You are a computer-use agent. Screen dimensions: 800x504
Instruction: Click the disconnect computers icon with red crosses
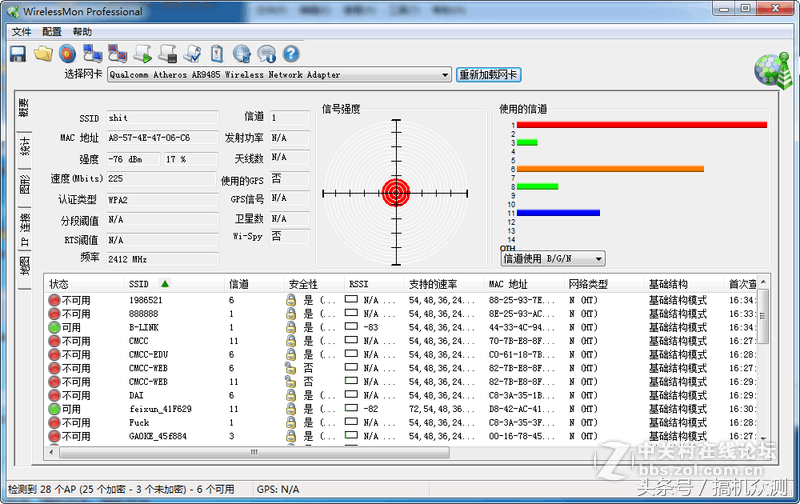pos(117,54)
